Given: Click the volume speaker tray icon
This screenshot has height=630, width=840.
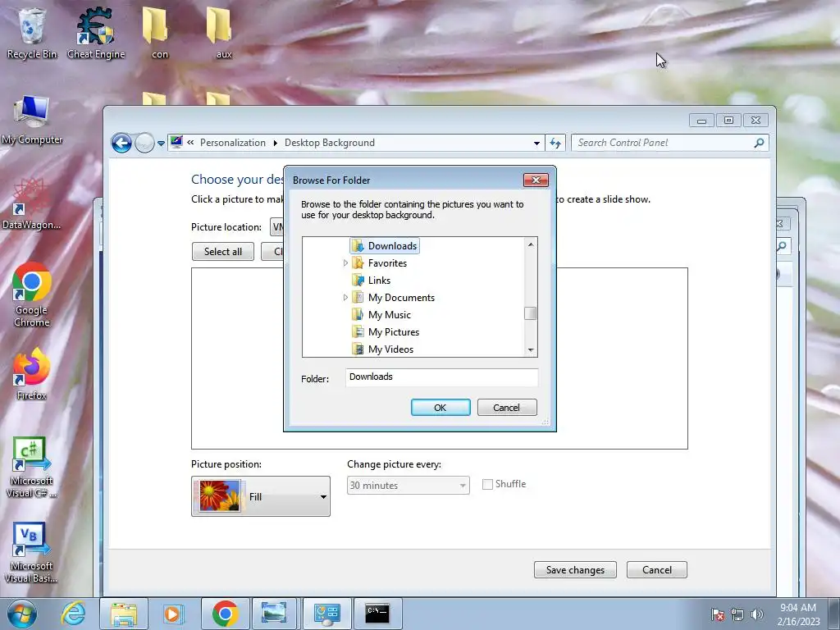Looking at the screenshot, I should tap(757, 614).
